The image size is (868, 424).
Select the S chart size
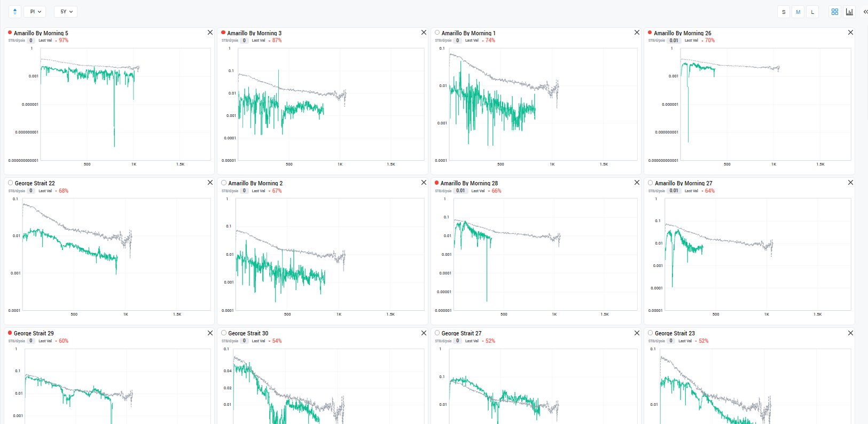coord(784,12)
